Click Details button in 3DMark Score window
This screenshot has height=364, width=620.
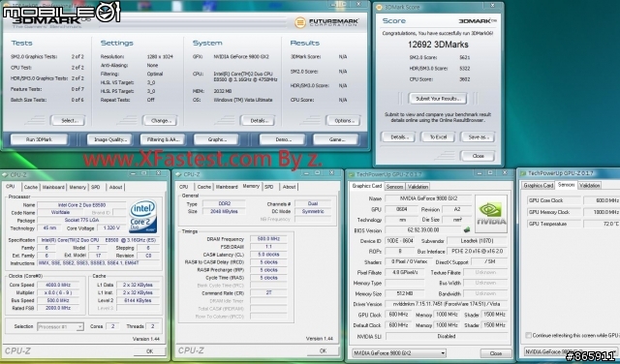click(x=398, y=137)
